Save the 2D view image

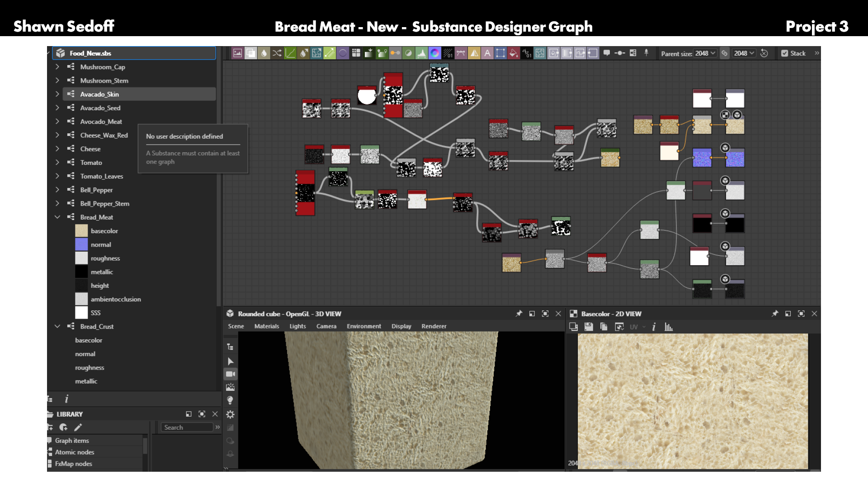pyautogui.click(x=589, y=327)
